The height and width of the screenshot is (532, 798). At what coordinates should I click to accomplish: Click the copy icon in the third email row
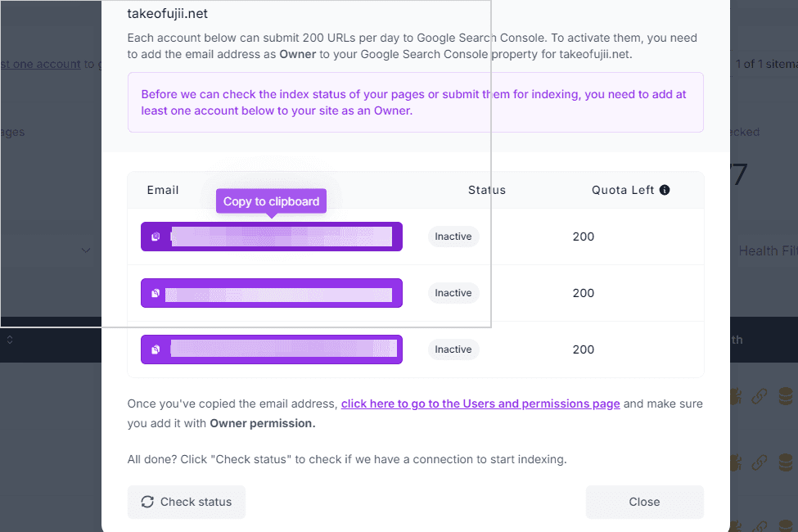click(156, 349)
